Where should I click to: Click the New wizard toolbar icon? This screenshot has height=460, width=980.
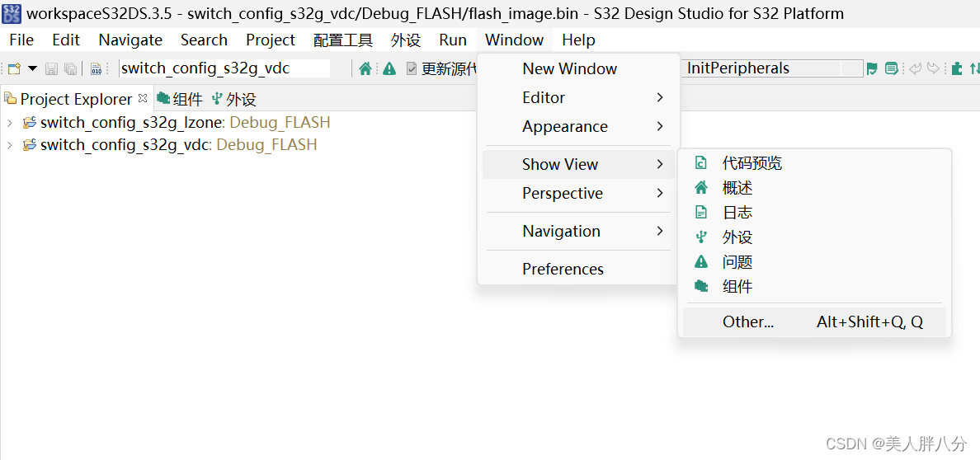tap(14, 68)
